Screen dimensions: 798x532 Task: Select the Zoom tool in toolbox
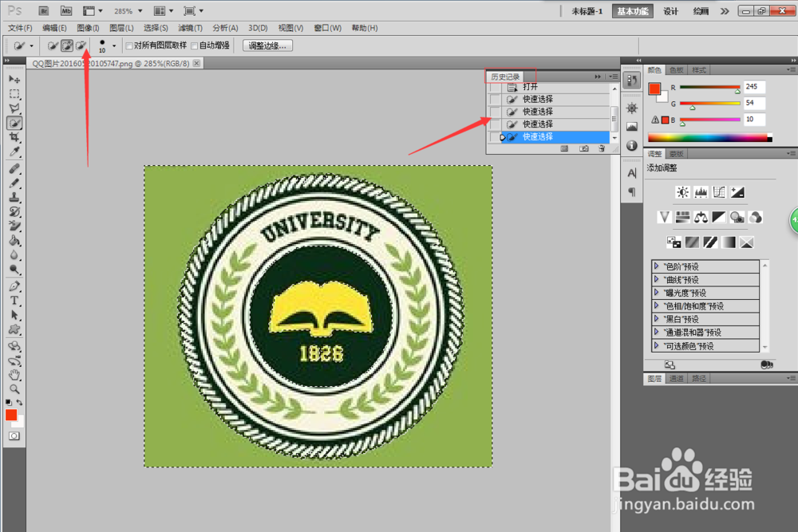pos(14,389)
